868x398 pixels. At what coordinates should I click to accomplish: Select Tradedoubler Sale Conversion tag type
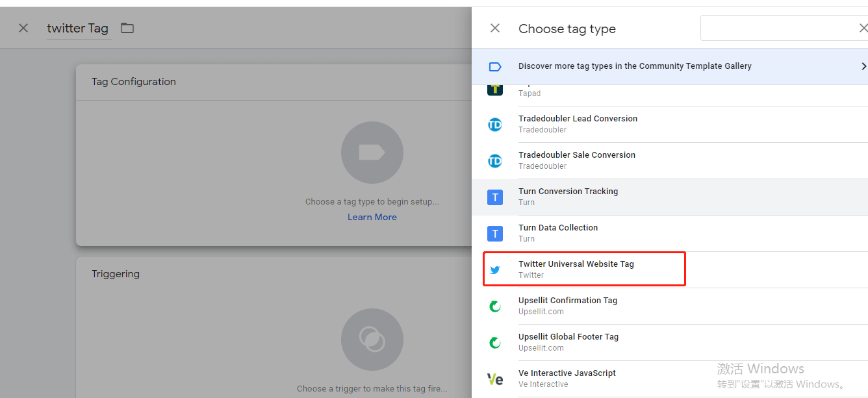pyautogui.click(x=670, y=160)
